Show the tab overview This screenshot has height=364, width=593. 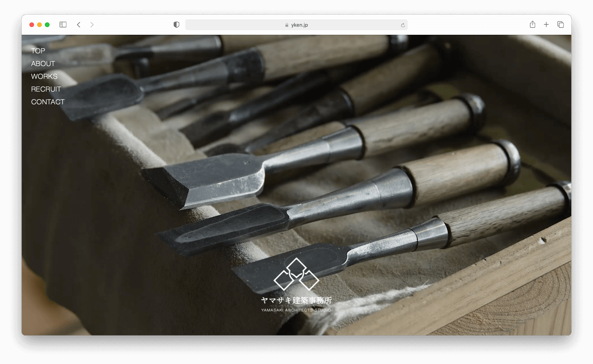pyautogui.click(x=561, y=25)
